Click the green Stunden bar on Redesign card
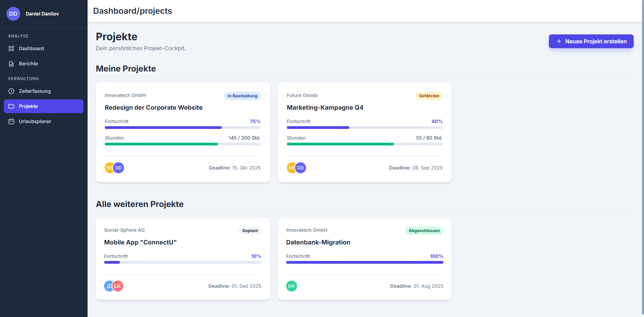The height and width of the screenshot is (317, 644). [161, 144]
